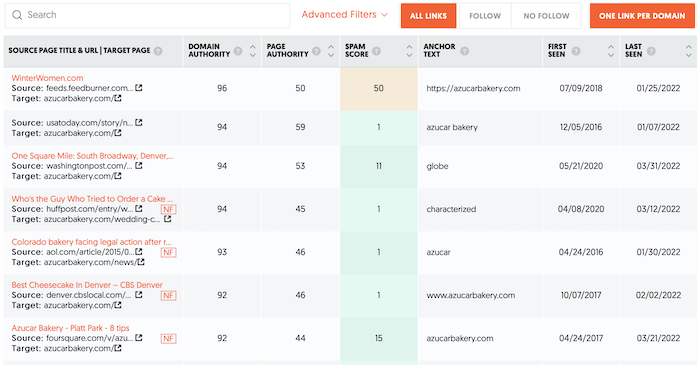700x365 pixels.
Task: Open external link for denver.cbslocal.com source
Action: point(139,295)
